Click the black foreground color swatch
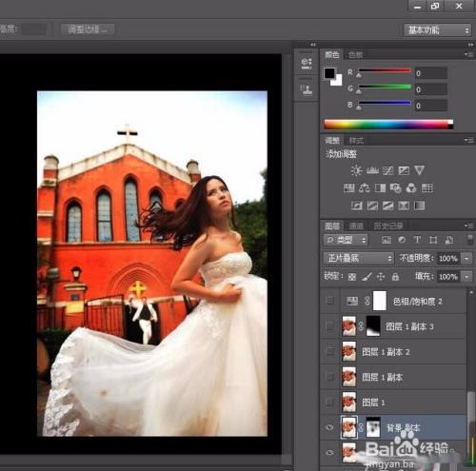 (x=329, y=73)
